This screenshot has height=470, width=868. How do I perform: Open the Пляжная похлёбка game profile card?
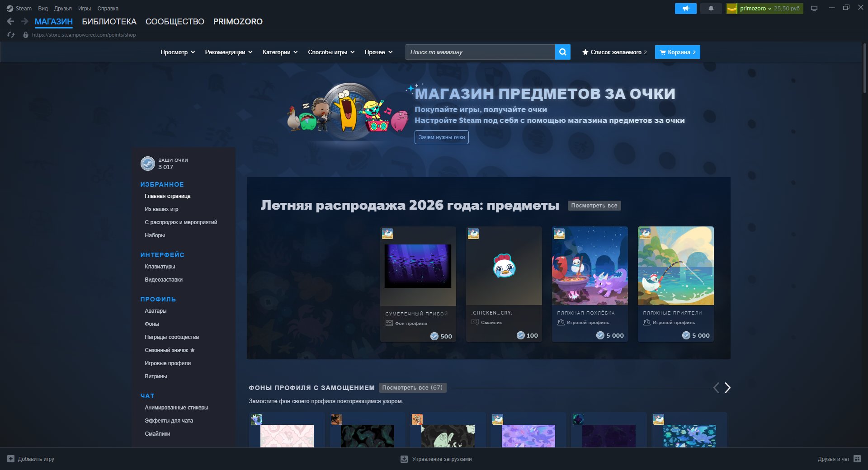590,284
